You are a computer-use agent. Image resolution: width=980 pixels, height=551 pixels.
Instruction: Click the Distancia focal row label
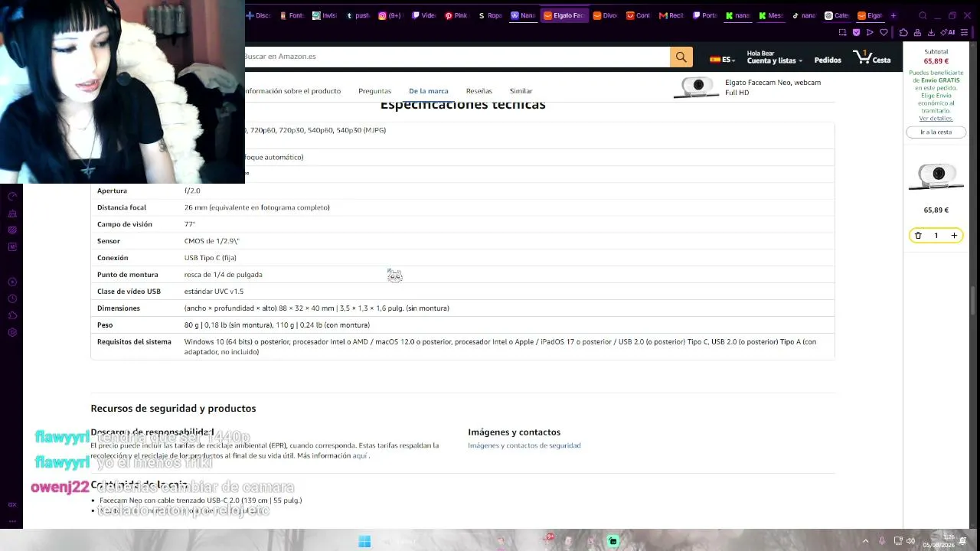click(122, 207)
